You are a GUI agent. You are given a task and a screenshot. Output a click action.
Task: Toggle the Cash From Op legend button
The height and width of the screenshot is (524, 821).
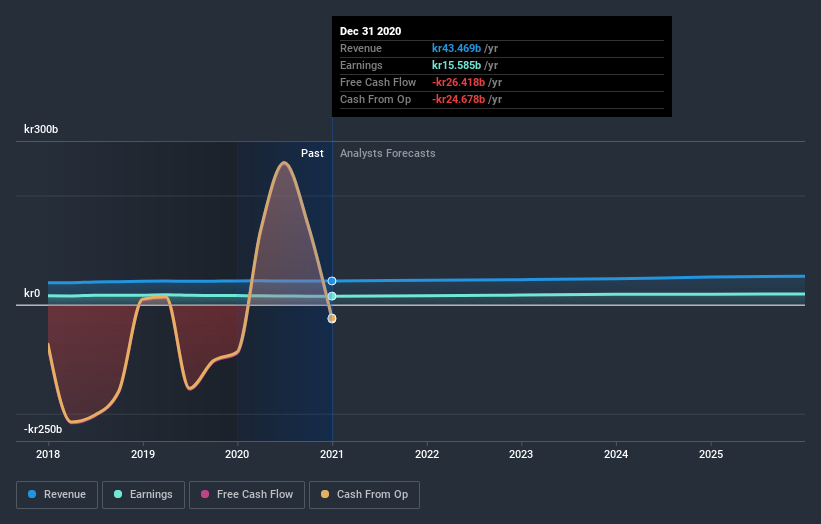[364, 495]
